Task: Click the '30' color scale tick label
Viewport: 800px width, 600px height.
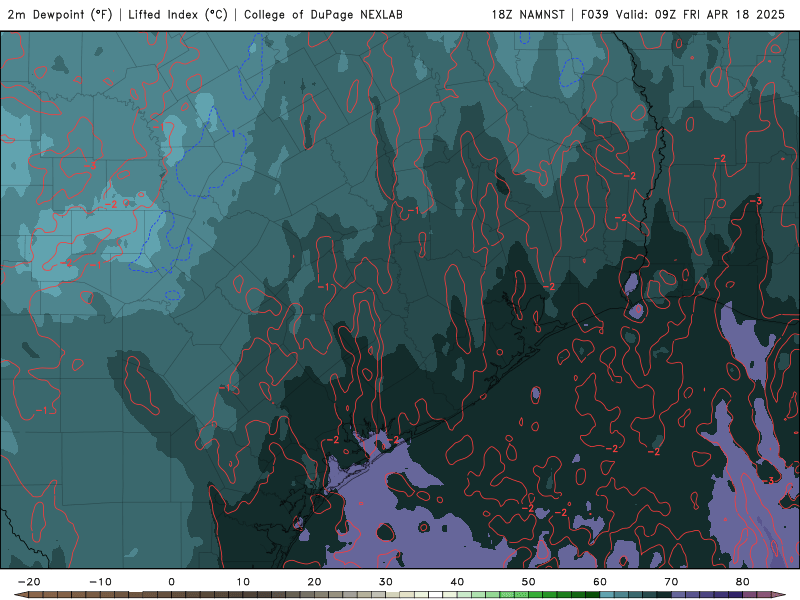Action: tap(386, 582)
